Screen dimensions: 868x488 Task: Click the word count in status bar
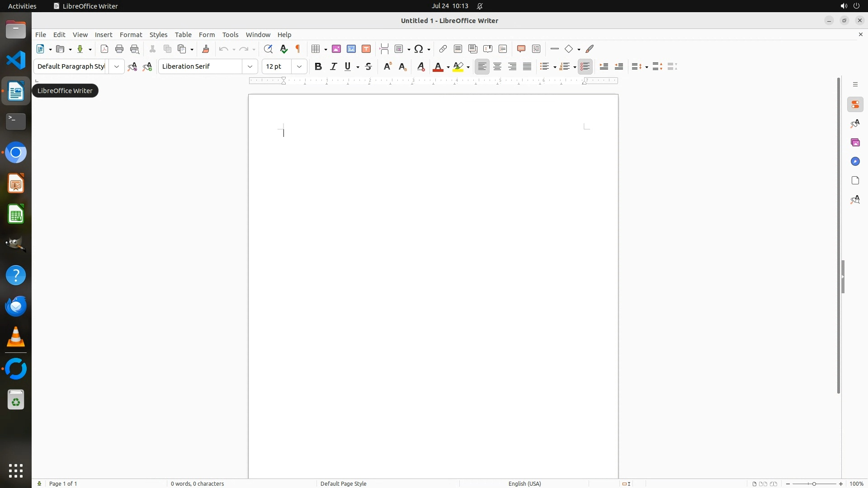[x=197, y=483]
